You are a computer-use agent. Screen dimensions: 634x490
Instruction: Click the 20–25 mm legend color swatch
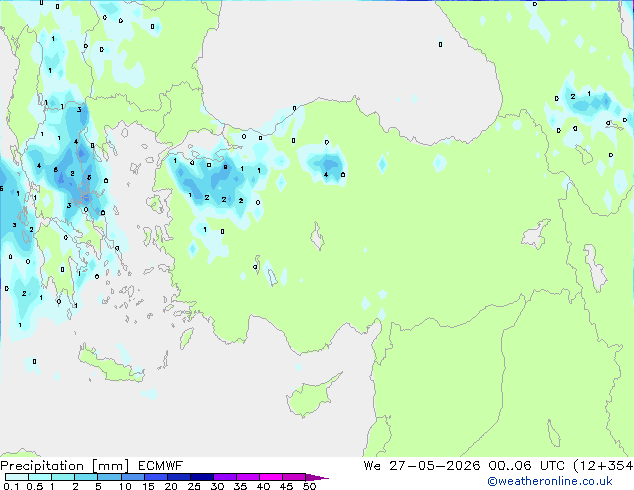(178, 477)
